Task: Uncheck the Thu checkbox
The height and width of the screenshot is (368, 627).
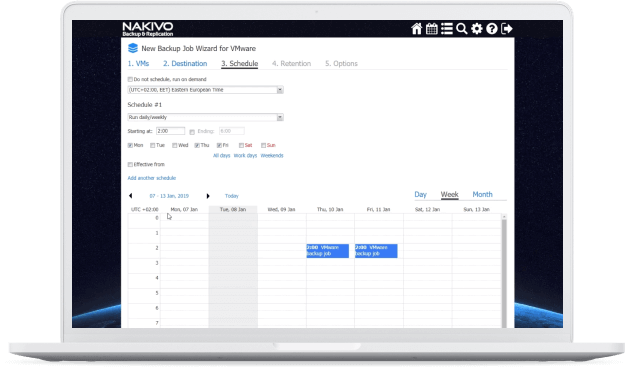Action: [x=197, y=146]
